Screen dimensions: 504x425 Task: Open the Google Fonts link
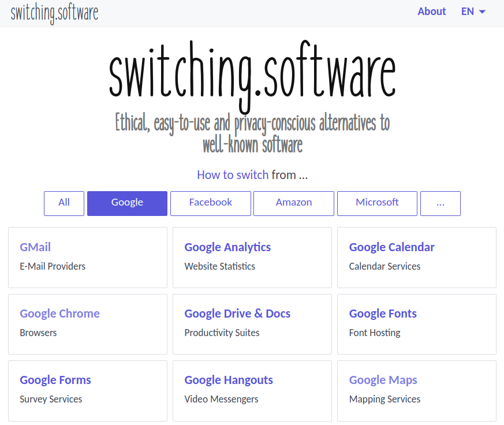pyautogui.click(x=383, y=314)
